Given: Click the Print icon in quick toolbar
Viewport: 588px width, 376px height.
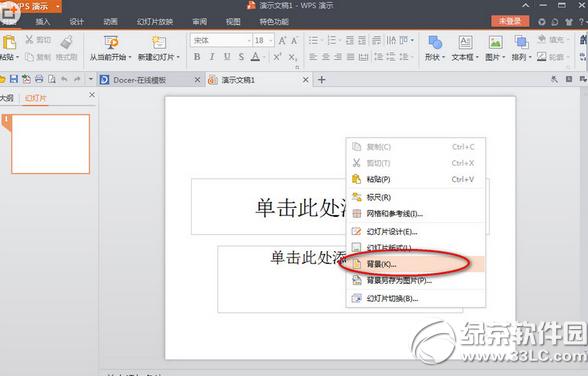Looking at the screenshot, I should [x=39, y=79].
